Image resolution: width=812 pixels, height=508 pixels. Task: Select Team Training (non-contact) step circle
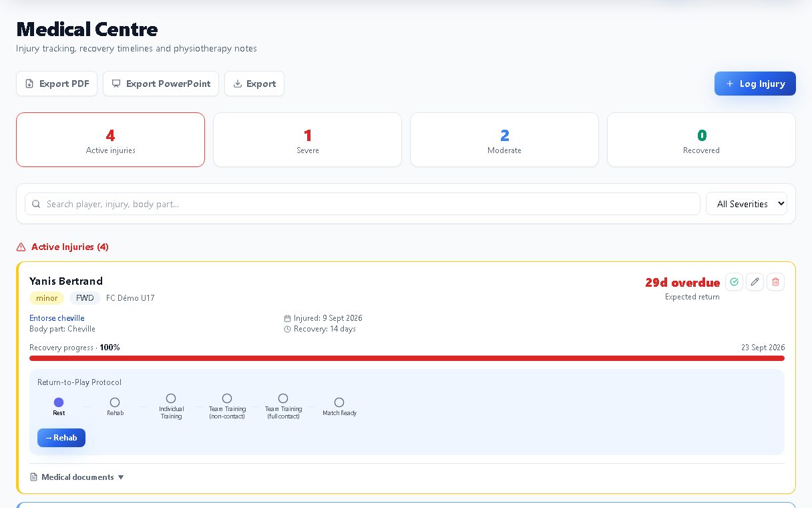(227, 398)
